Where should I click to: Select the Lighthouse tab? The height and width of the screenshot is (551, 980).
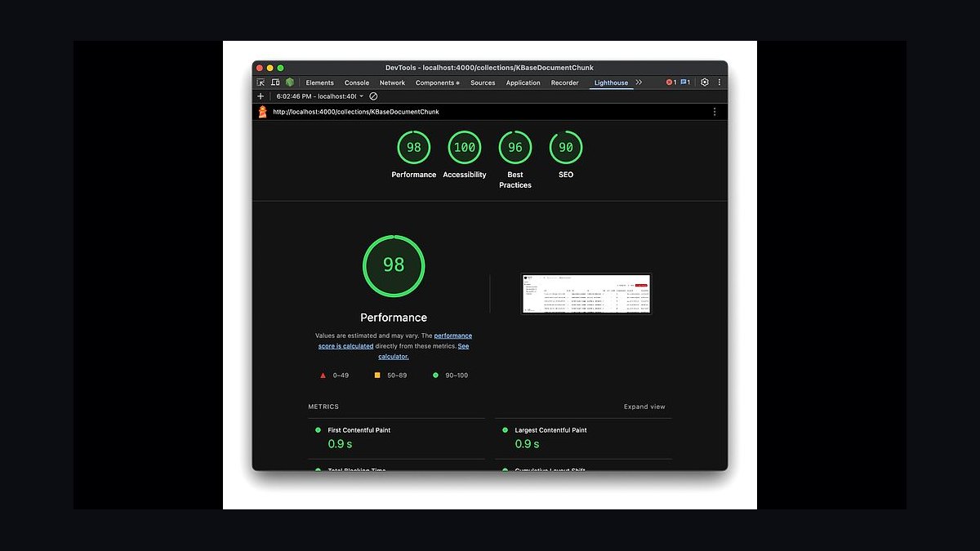(x=612, y=82)
